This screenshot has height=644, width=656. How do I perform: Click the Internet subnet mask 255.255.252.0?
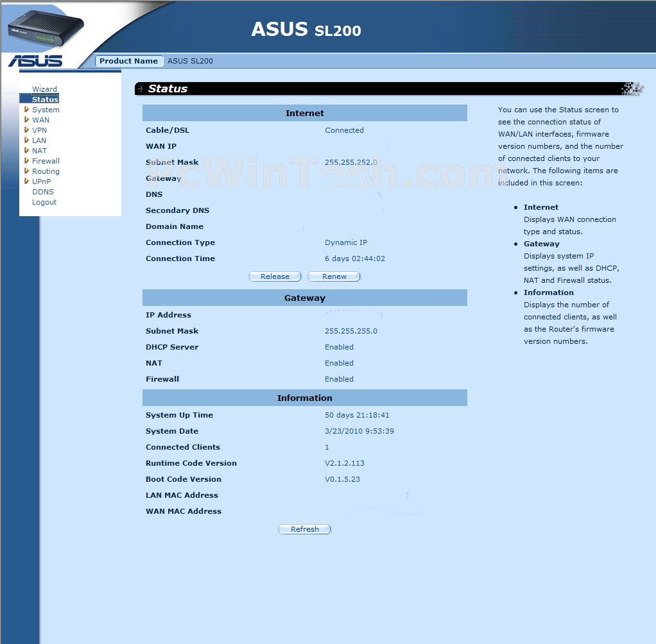tap(351, 162)
